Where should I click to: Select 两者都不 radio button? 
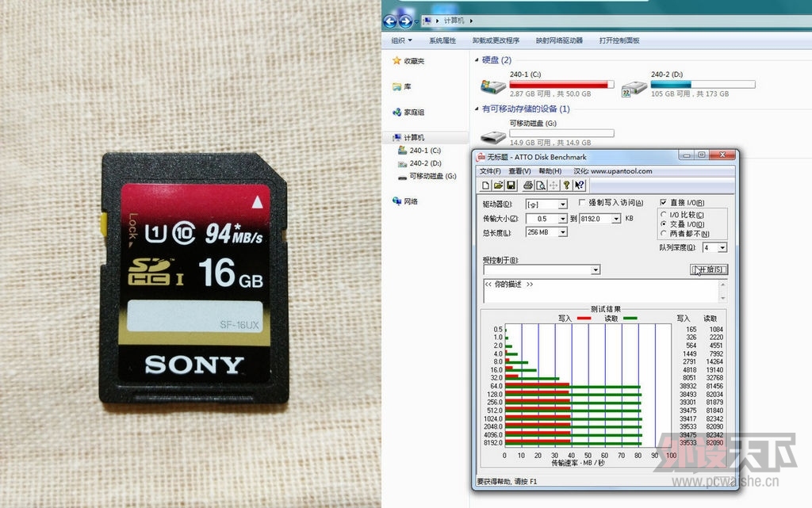click(664, 233)
